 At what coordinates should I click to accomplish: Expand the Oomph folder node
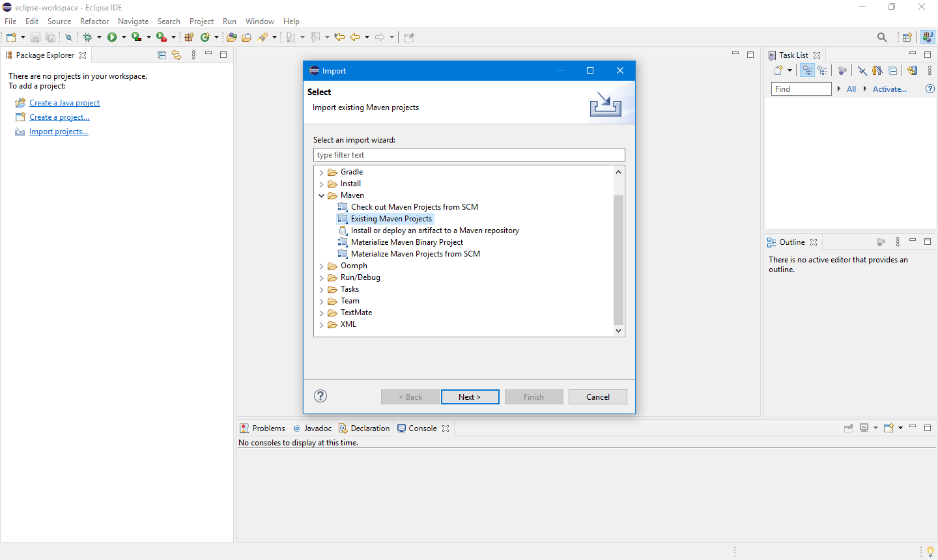[322, 266]
